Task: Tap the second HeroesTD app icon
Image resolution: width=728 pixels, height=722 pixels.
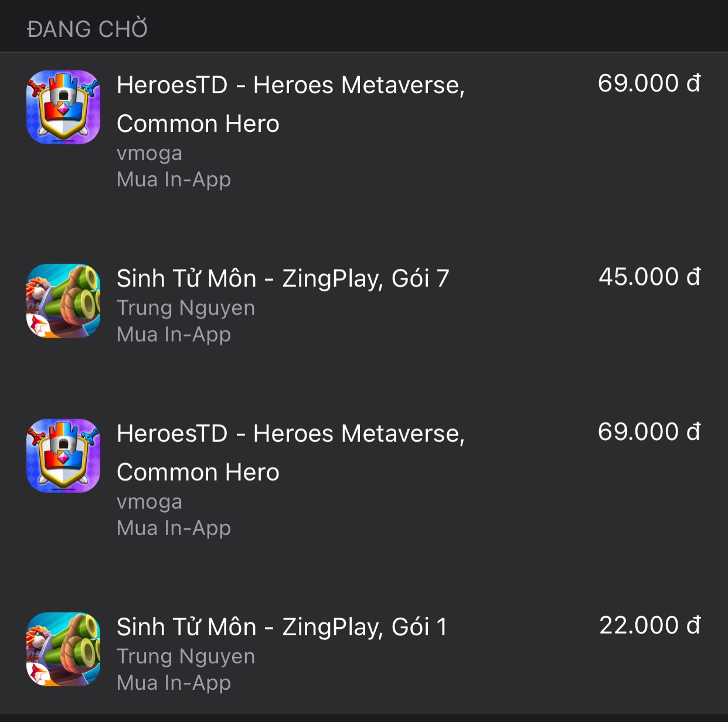Action: [x=63, y=456]
